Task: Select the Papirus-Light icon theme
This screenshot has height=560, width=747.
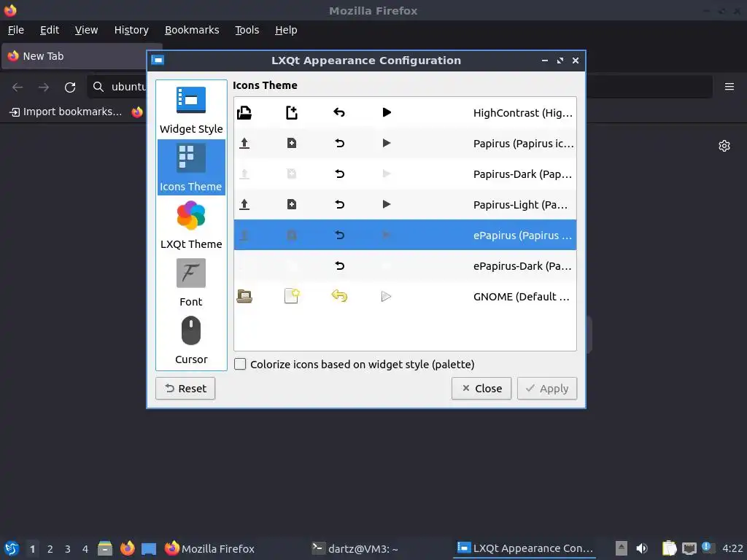Action: point(405,205)
